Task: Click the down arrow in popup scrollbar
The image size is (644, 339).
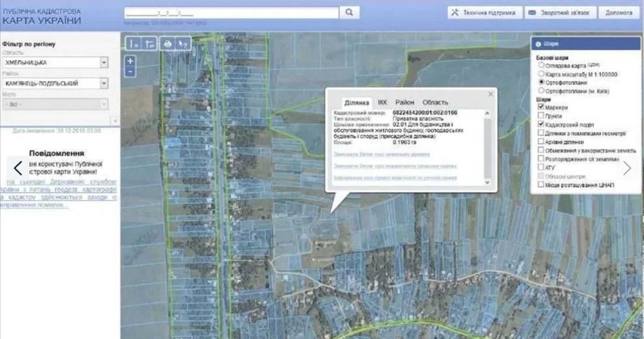Action: coord(488,183)
